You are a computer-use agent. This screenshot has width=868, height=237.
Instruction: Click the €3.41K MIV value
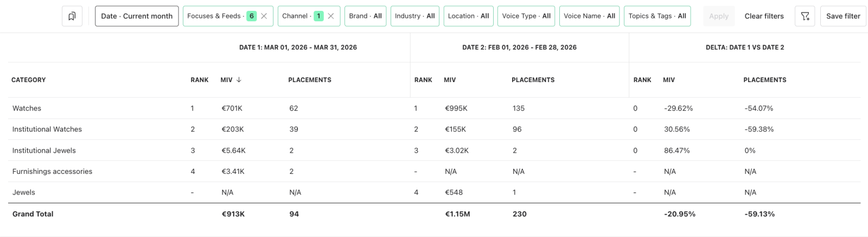coord(233,171)
